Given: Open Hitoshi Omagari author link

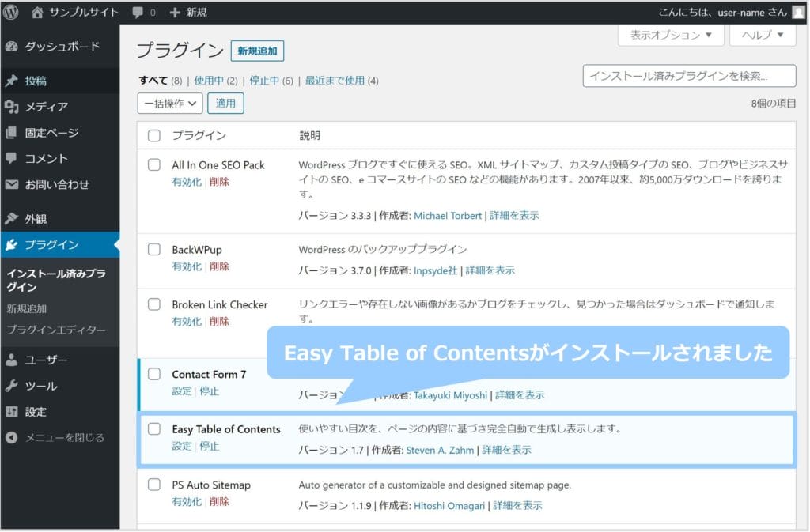Looking at the screenshot, I should pos(449,506).
